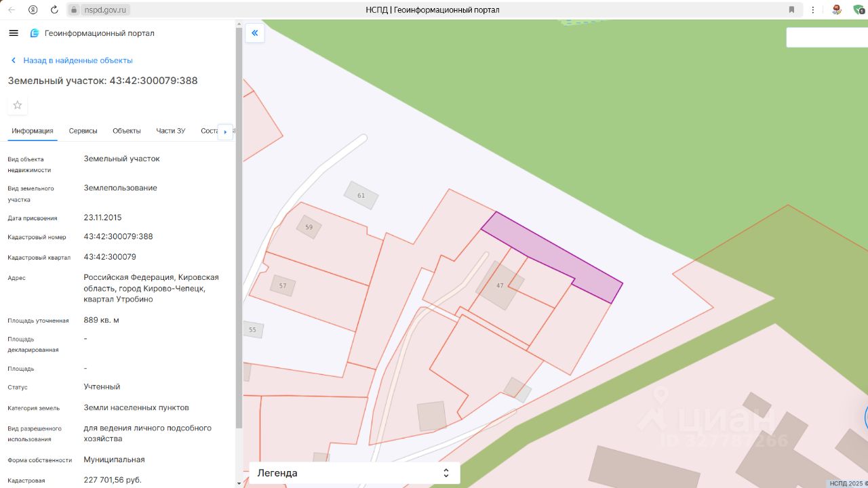868x488 pixels.
Task: Open the partially visible Состав tab
Action: pyautogui.click(x=210, y=131)
